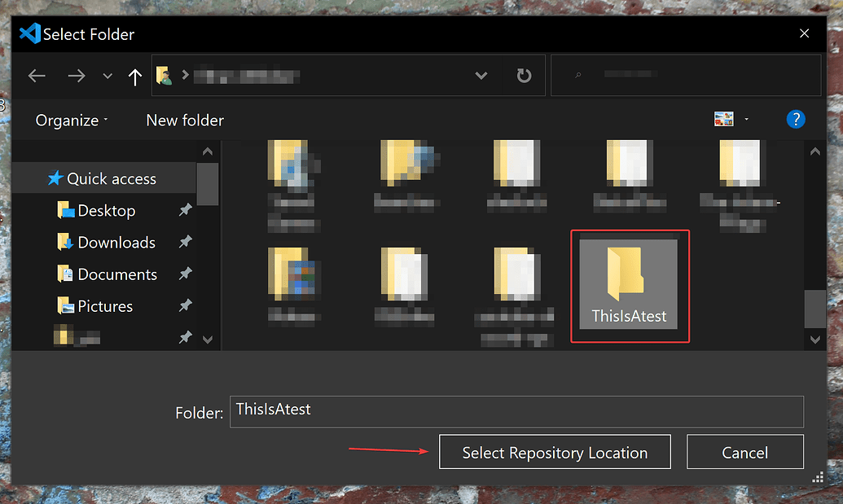Refresh the current folder view
This screenshot has height=504, width=843.
click(x=524, y=75)
